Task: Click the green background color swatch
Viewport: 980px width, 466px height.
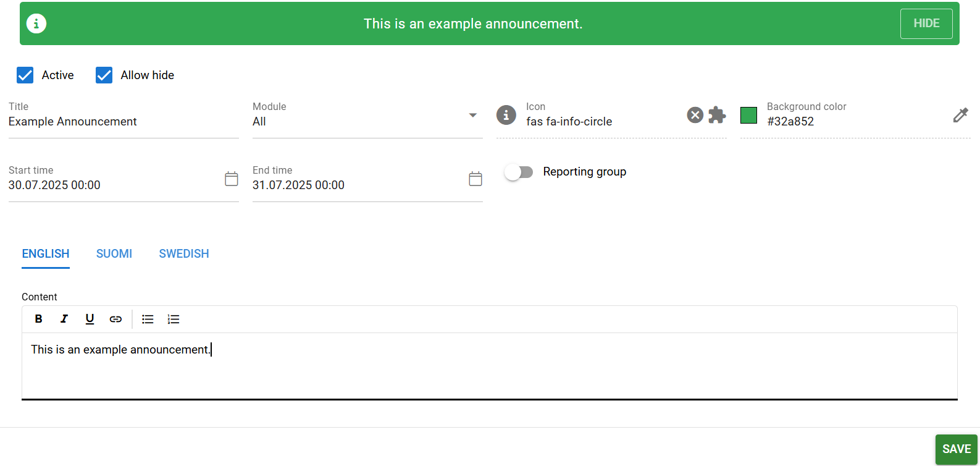Action: (x=748, y=116)
